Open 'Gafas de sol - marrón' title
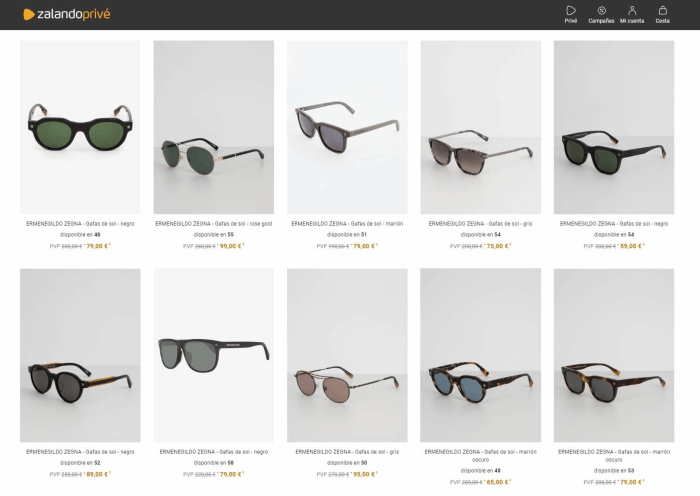 click(x=347, y=224)
